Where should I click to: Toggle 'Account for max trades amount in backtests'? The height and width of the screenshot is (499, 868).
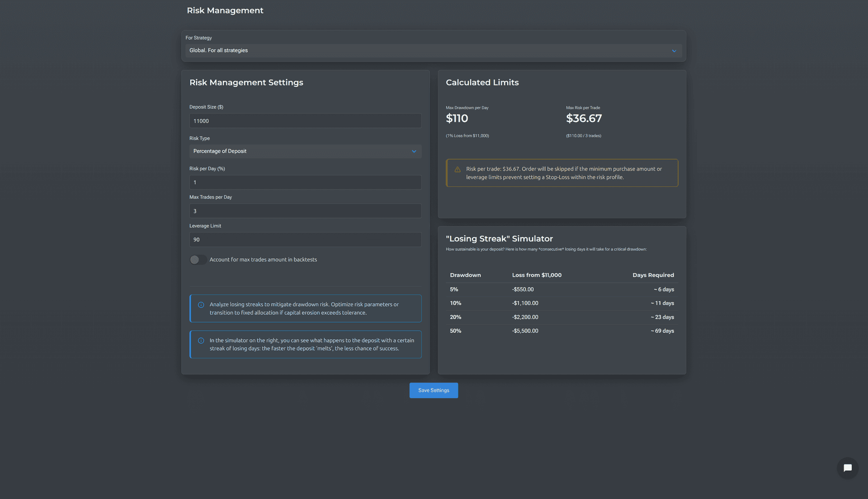pyautogui.click(x=198, y=260)
